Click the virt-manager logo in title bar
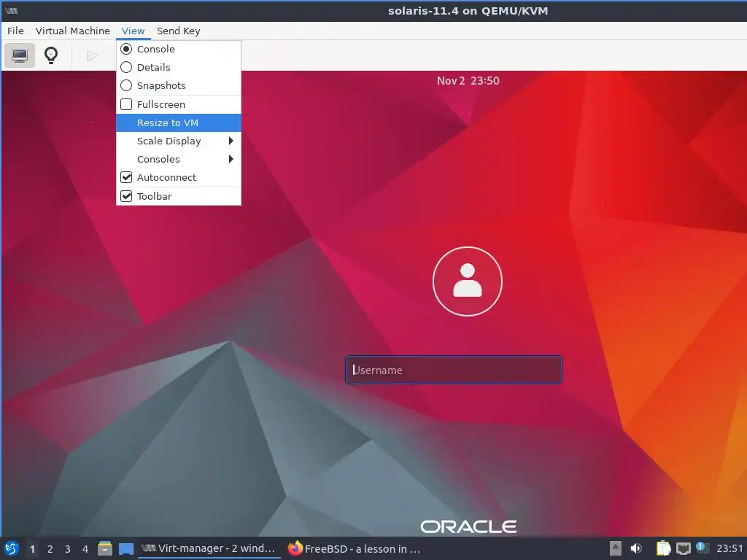This screenshot has height=560, width=747. (x=11, y=10)
